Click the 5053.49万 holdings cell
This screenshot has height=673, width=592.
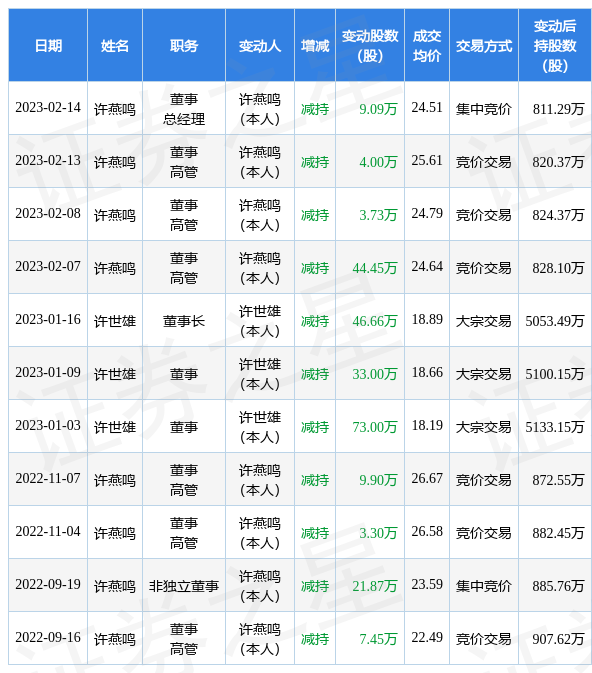click(555, 321)
